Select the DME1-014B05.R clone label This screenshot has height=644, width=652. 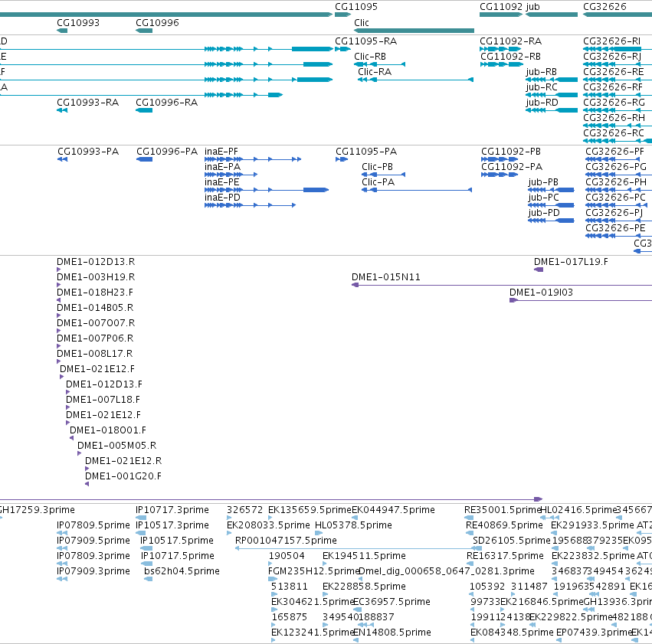(x=95, y=309)
